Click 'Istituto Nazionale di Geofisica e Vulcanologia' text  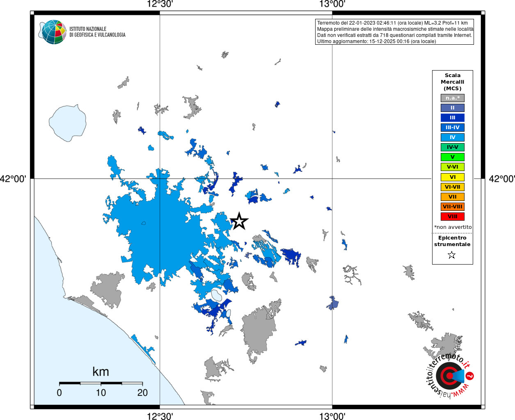(97, 32)
